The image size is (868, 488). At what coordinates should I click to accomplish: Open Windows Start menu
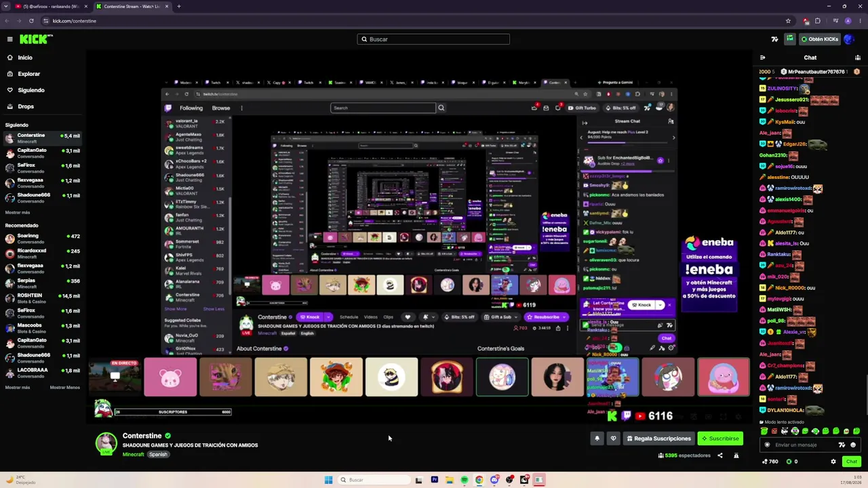[329, 480]
